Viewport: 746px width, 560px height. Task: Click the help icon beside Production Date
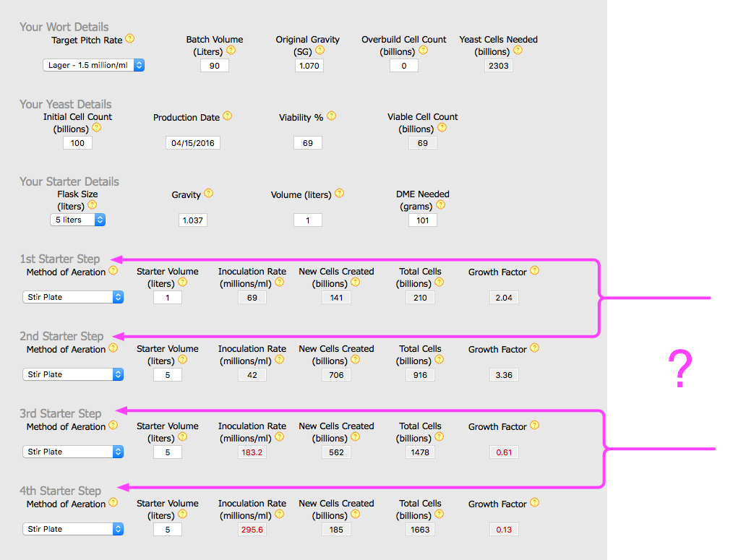click(228, 116)
